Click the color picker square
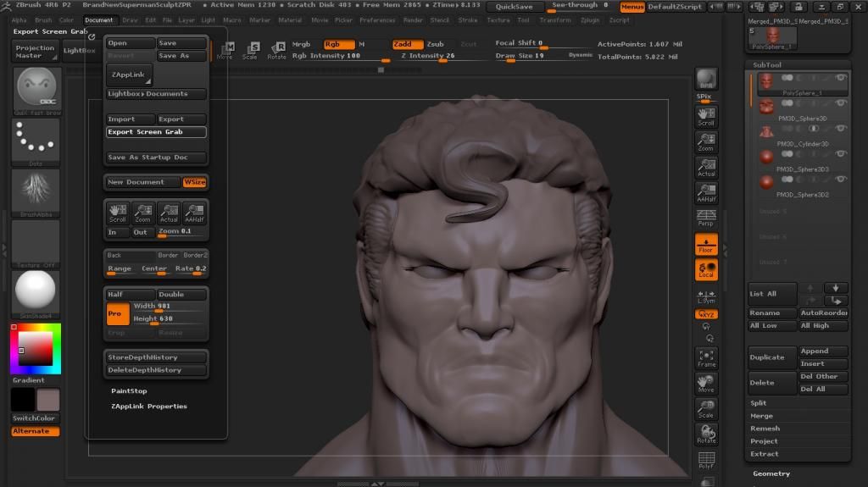 point(36,349)
